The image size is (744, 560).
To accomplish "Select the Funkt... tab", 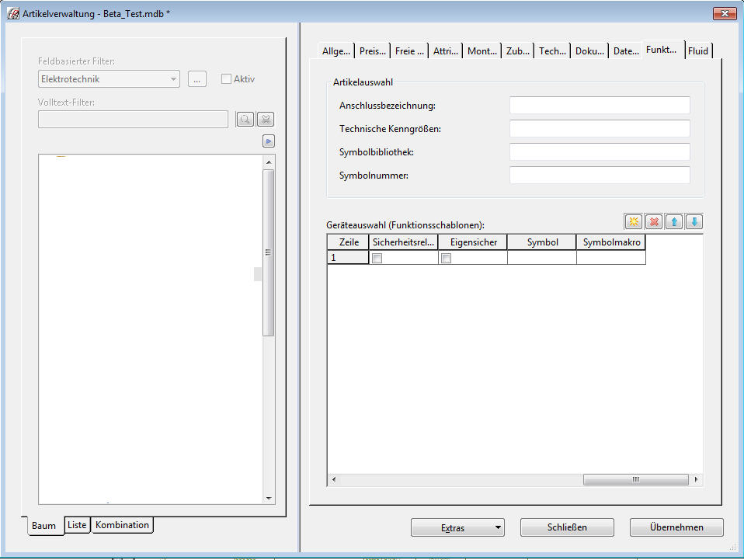I will (x=662, y=50).
